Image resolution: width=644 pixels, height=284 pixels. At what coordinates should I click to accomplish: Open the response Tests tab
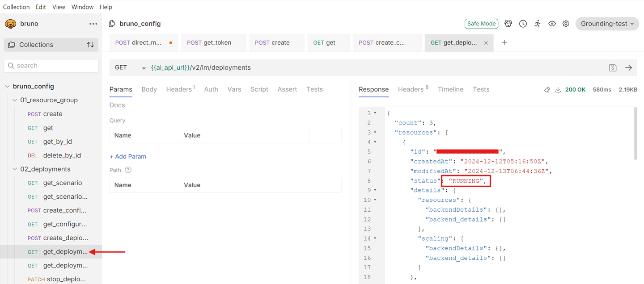(x=481, y=89)
